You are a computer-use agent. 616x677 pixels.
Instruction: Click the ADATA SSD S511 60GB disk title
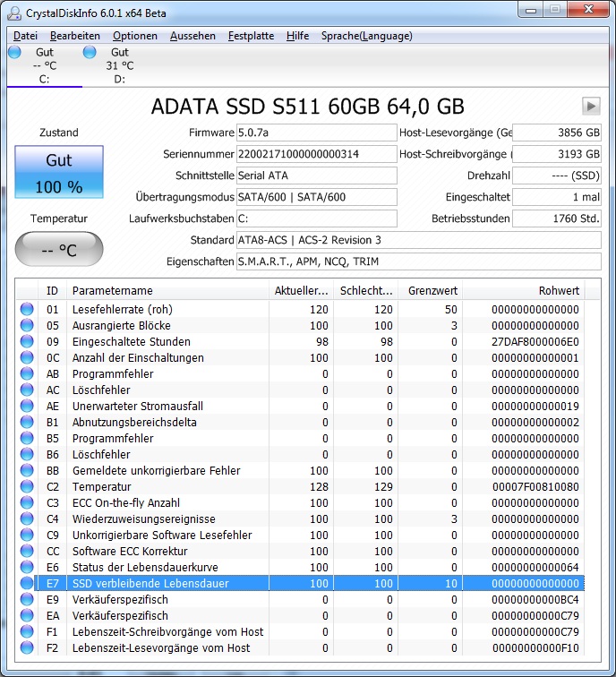click(308, 107)
